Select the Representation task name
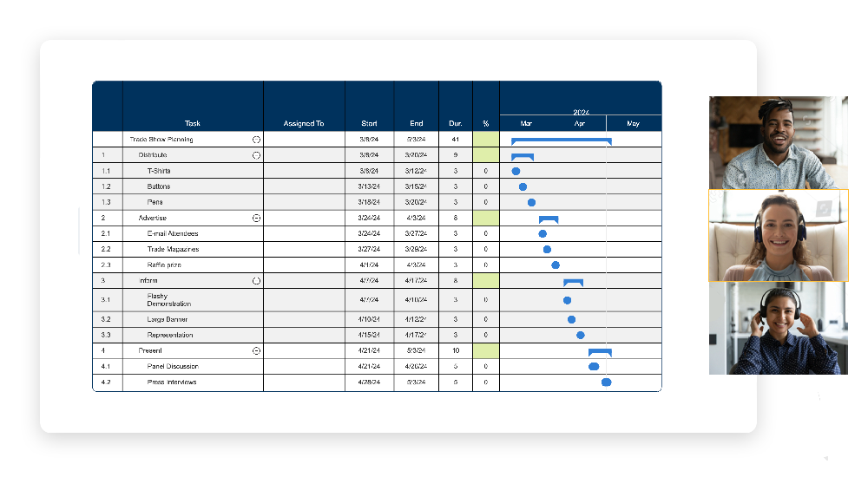 coord(170,335)
